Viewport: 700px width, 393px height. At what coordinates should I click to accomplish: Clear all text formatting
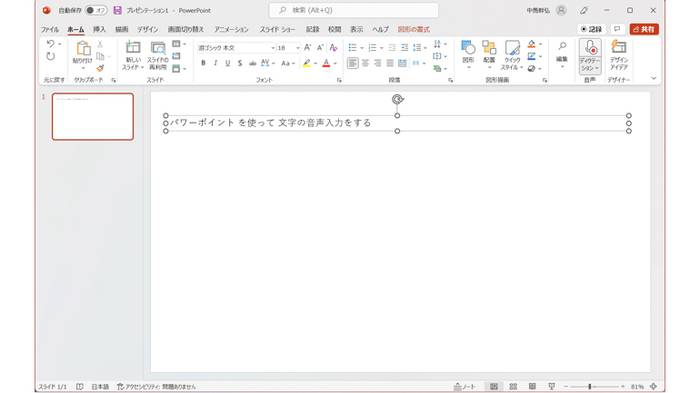pyautogui.click(x=333, y=48)
